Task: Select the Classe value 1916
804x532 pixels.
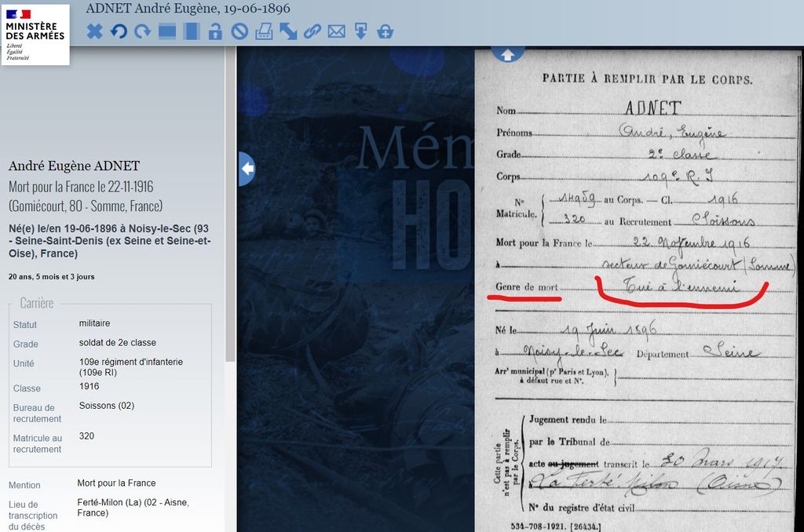Action: pyautogui.click(x=90, y=386)
